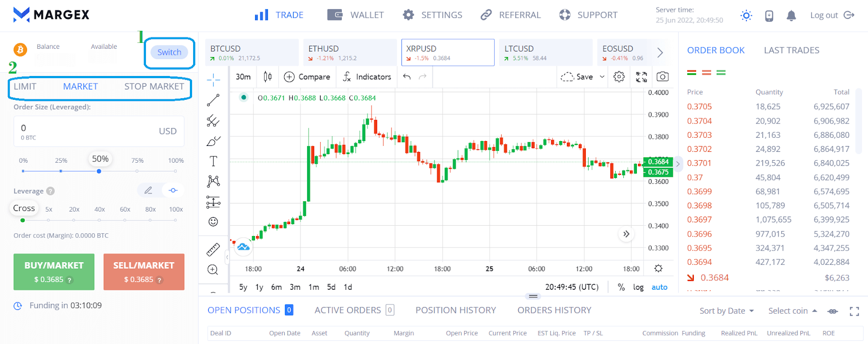Select the trend line drawing tool
Screen dimensions: 868x344
(x=213, y=100)
